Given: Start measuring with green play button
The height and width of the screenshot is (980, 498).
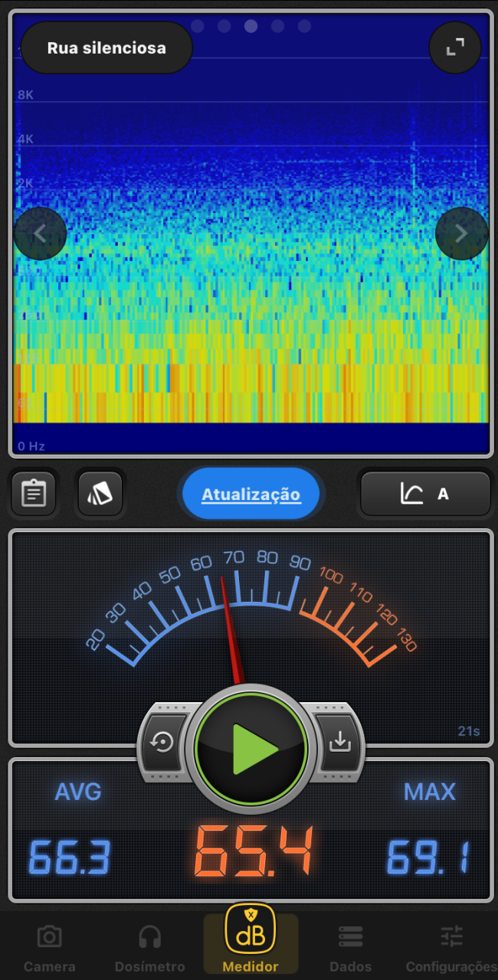Looking at the screenshot, I should pyautogui.click(x=251, y=749).
